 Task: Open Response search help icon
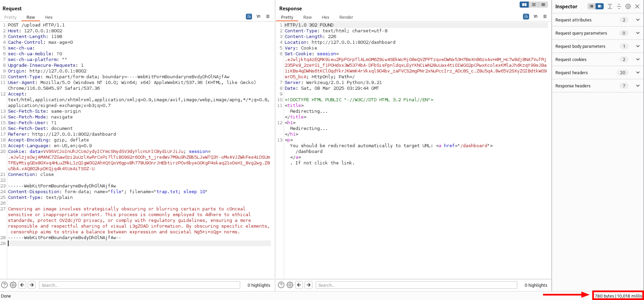click(281, 285)
